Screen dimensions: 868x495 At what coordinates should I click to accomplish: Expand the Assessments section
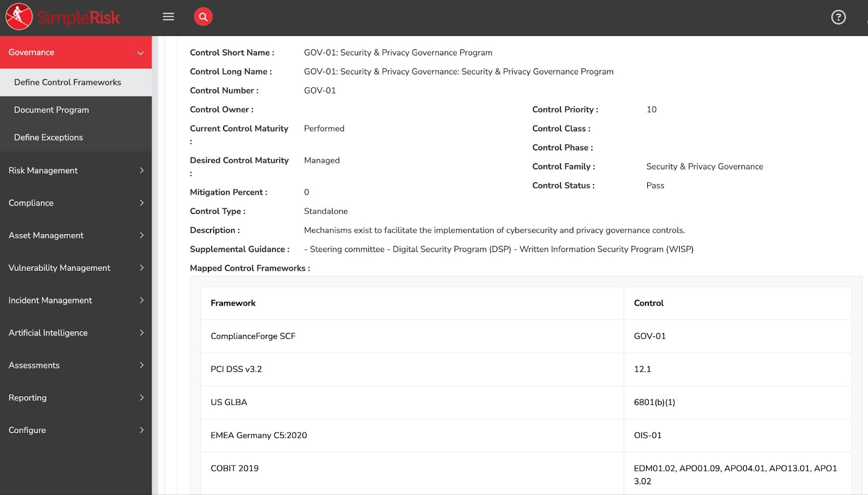click(76, 365)
